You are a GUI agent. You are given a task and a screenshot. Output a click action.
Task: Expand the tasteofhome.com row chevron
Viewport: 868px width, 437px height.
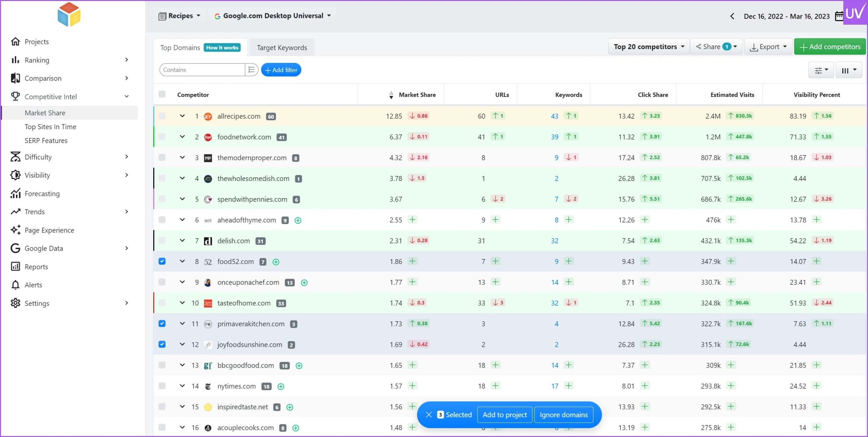182,303
